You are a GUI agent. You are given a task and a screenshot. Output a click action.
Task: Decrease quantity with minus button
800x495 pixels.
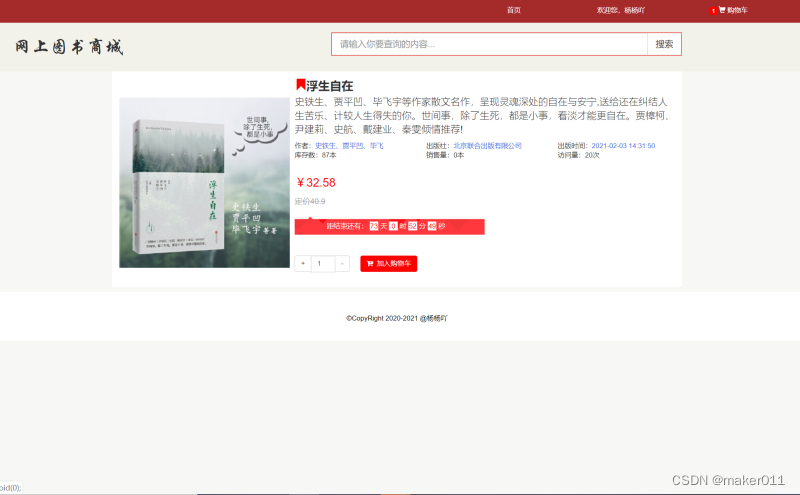pos(342,263)
